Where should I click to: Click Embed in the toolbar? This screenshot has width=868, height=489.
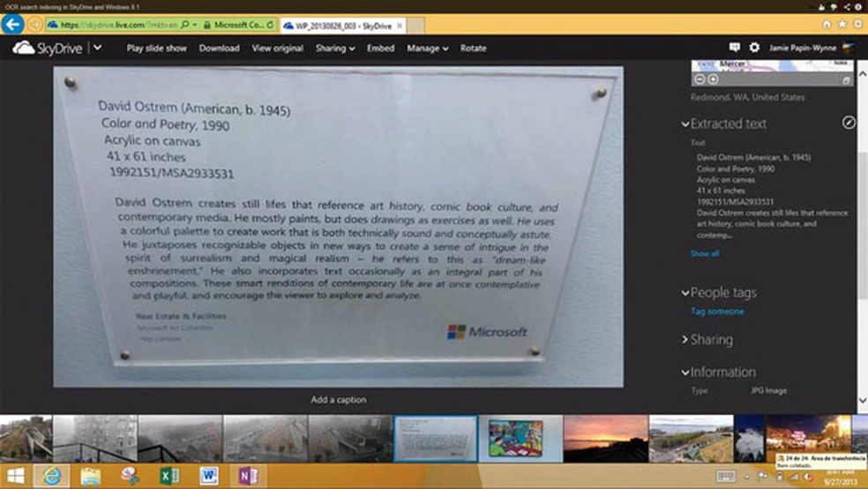tap(381, 49)
